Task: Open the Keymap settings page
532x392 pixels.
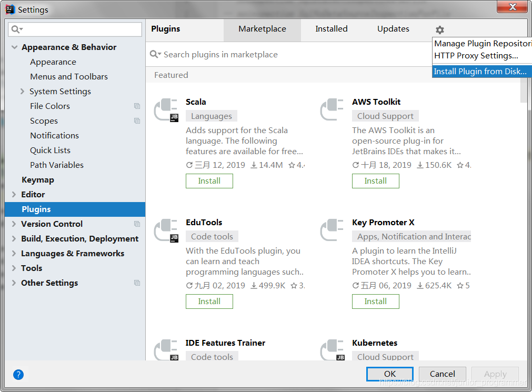Action: click(x=38, y=180)
